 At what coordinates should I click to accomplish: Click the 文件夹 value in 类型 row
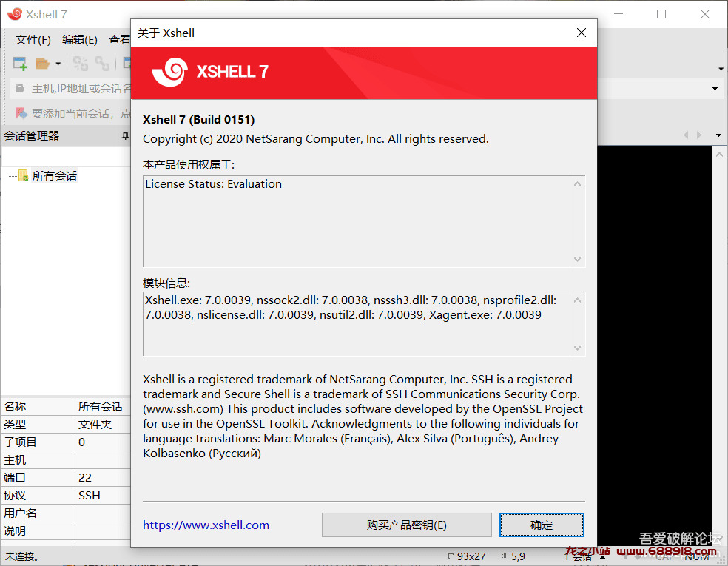pos(95,425)
